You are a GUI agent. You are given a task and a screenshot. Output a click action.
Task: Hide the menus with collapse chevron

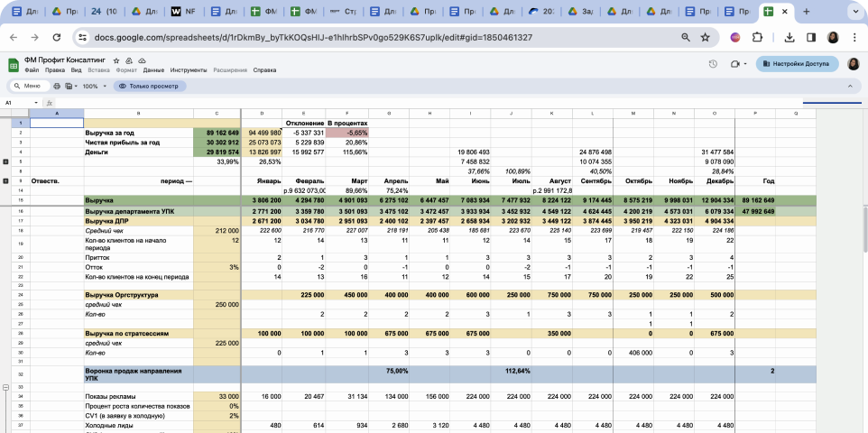point(848,86)
